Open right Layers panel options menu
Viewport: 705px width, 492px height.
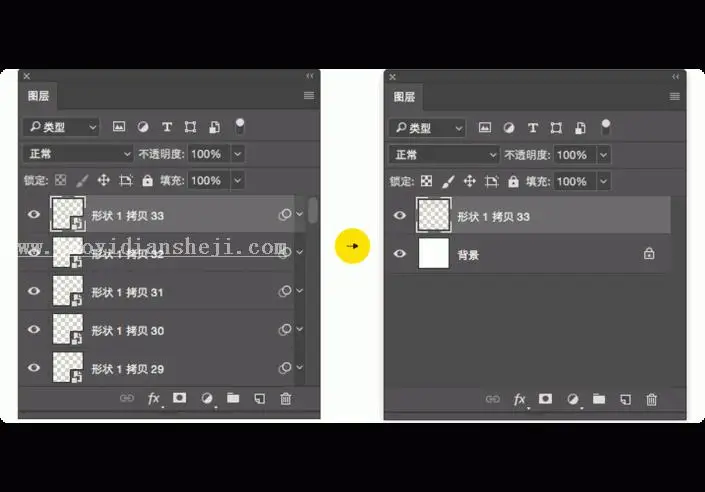675,96
